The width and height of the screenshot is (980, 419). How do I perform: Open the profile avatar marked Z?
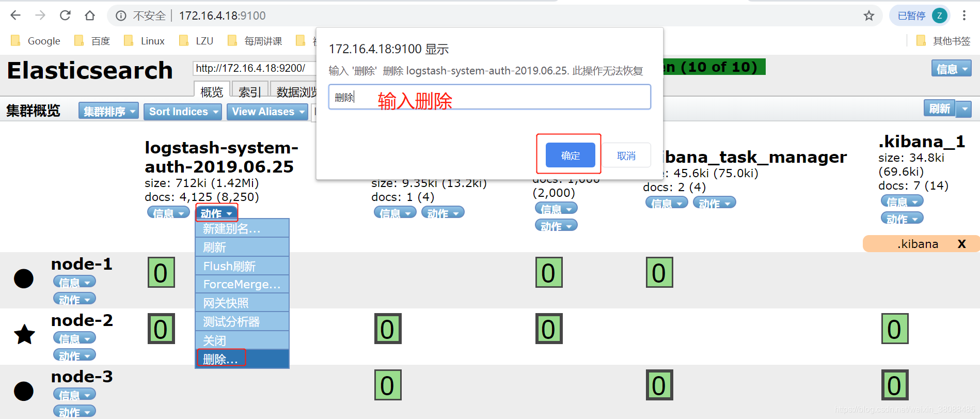(940, 15)
